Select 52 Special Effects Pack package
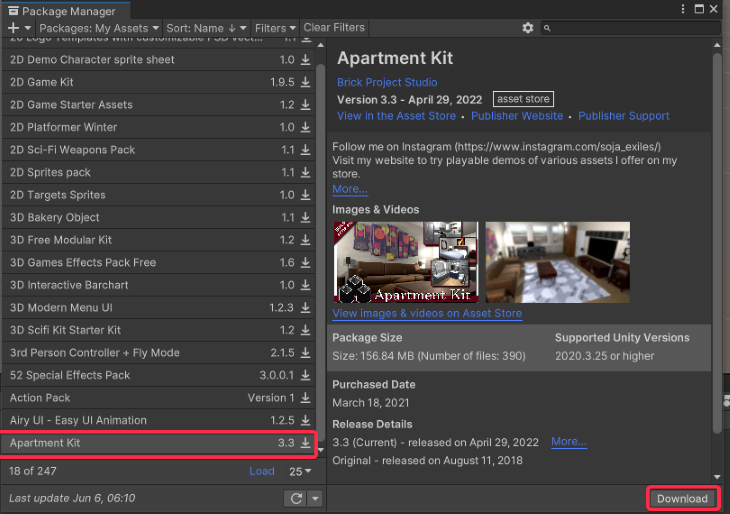Screen dimensions: 730x514 point(158,375)
